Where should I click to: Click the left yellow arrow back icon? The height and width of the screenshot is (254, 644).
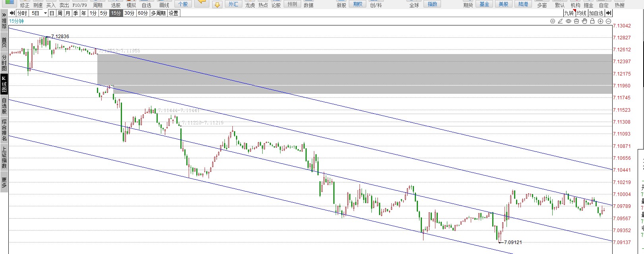tap(202, 3)
